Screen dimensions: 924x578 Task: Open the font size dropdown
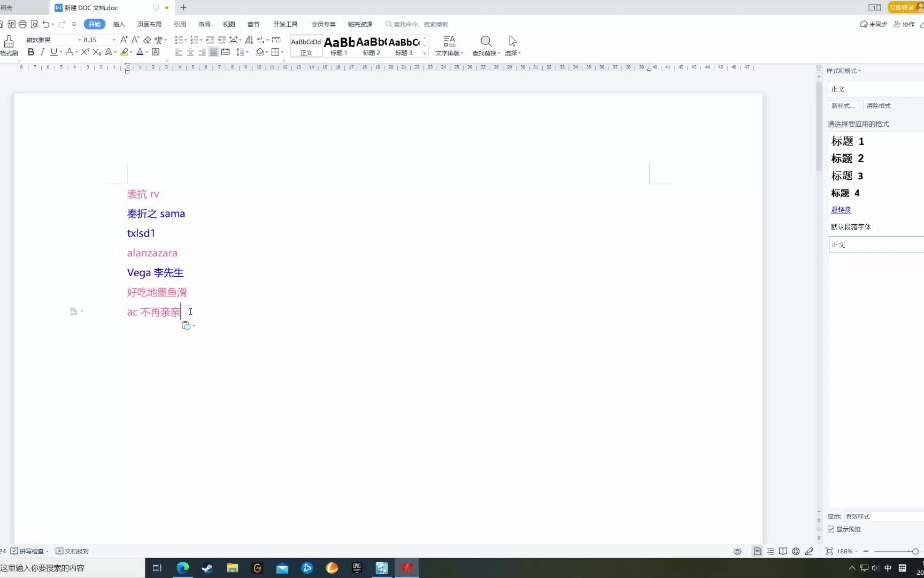[113, 40]
